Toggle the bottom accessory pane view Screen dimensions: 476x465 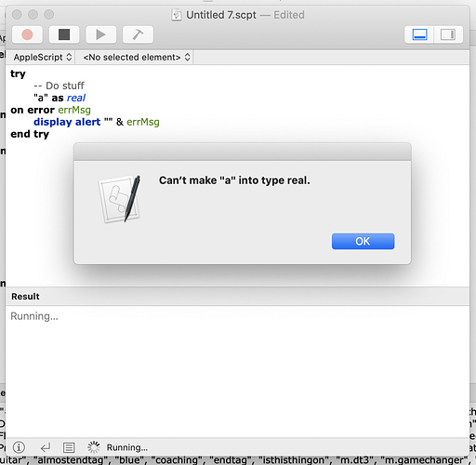pyautogui.click(x=419, y=34)
